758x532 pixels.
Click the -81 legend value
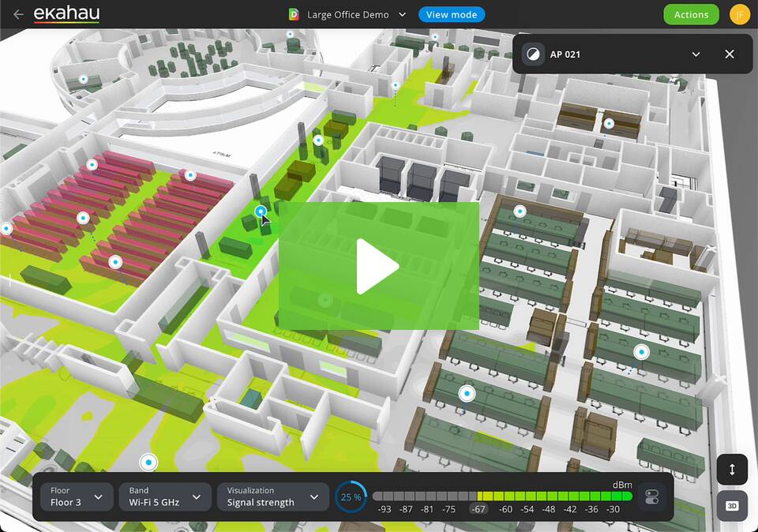coord(427,509)
